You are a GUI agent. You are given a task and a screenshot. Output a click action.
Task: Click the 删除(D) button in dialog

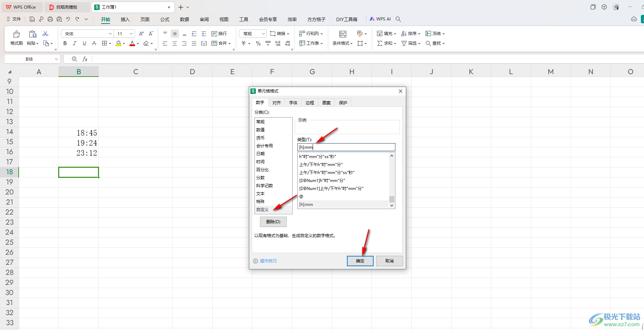click(x=273, y=222)
